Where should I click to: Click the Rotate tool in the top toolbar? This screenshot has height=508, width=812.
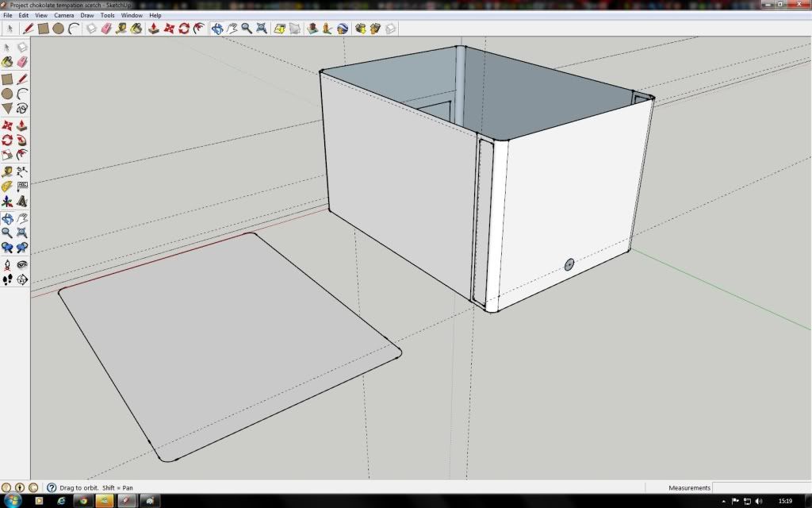click(184, 29)
